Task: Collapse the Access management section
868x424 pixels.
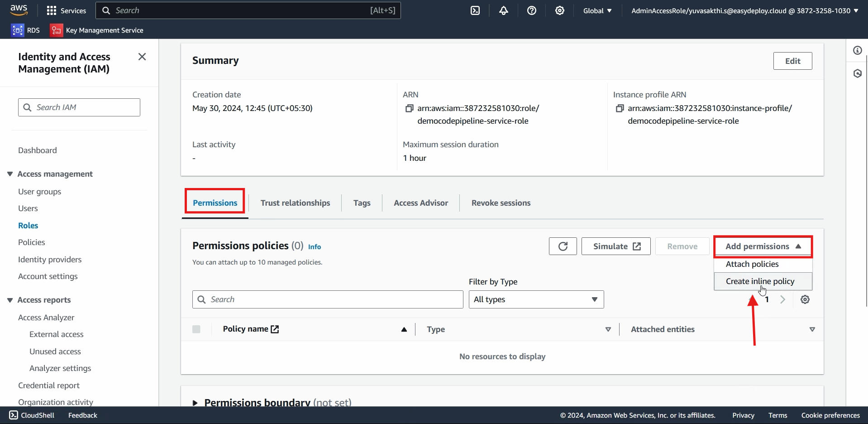Action: pos(10,174)
